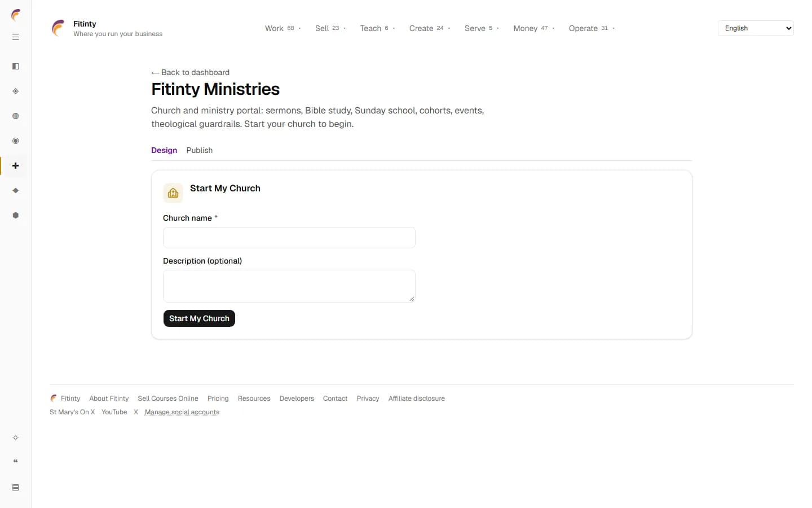Image resolution: width=812 pixels, height=508 pixels.
Task: Open the Contact footer link
Action: tap(336, 398)
